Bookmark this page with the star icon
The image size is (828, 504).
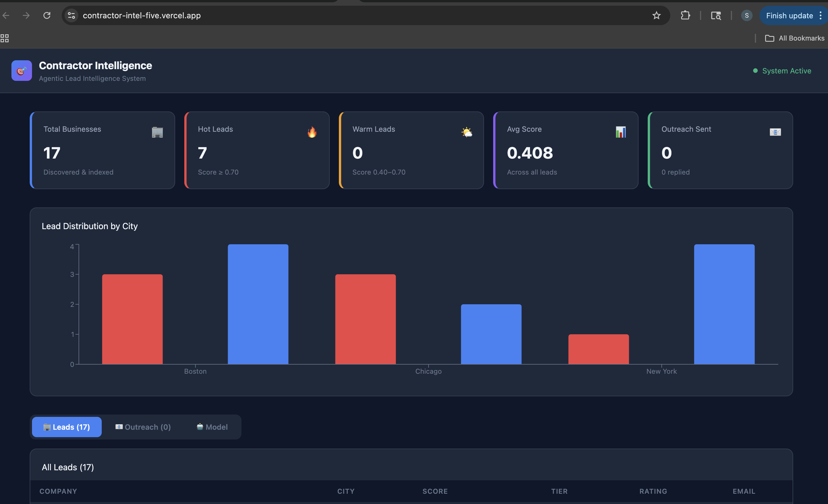[656, 15]
